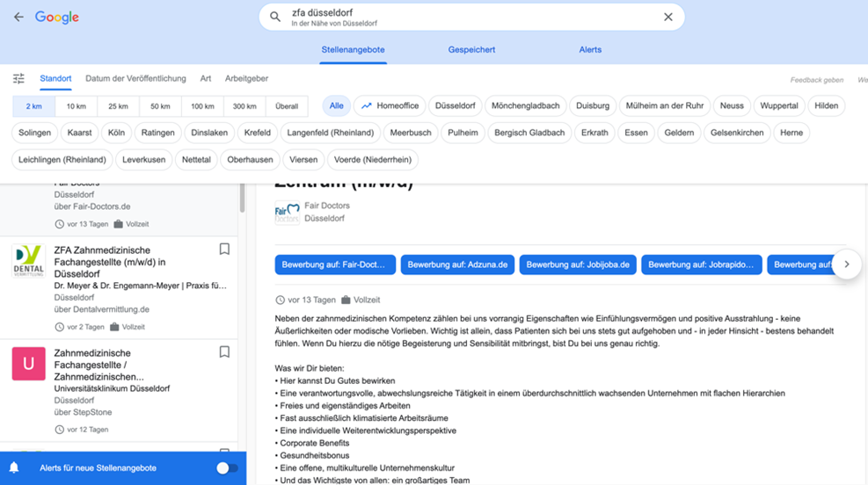868x485 pixels.
Task: Filter by Essen chip
Action: tap(636, 133)
